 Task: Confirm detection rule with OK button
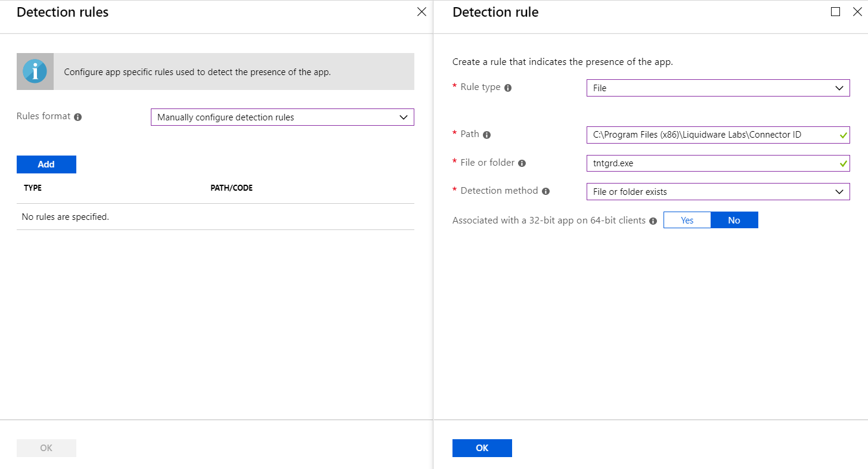click(482, 448)
